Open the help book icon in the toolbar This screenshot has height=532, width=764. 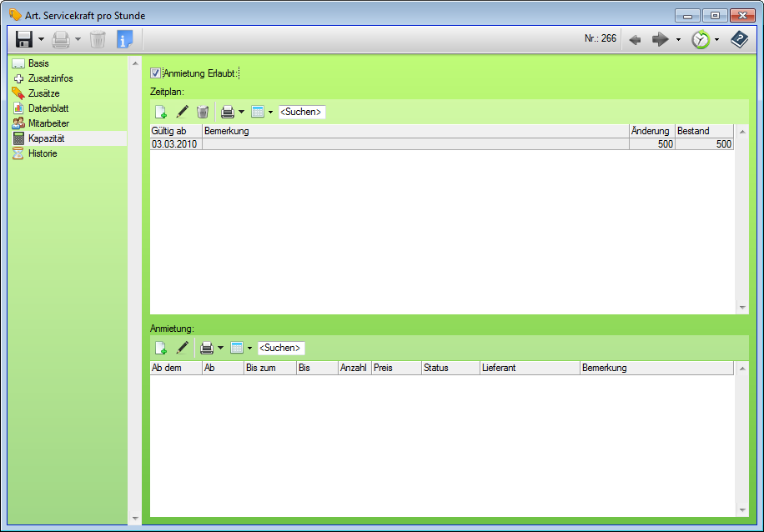[739, 39]
